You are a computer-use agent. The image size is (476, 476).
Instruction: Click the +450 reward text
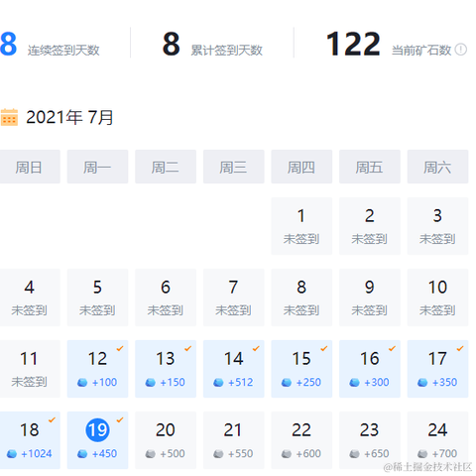tap(104, 454)
